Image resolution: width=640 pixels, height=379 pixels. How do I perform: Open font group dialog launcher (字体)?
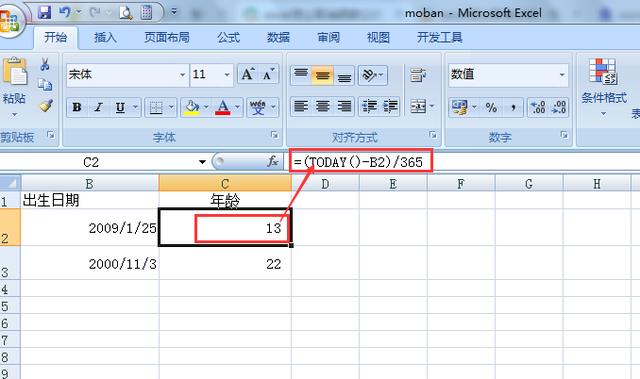[275, 134]
